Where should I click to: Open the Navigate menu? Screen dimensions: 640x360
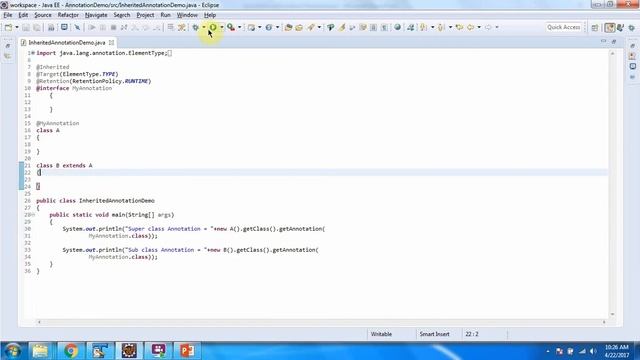(96, 15)
